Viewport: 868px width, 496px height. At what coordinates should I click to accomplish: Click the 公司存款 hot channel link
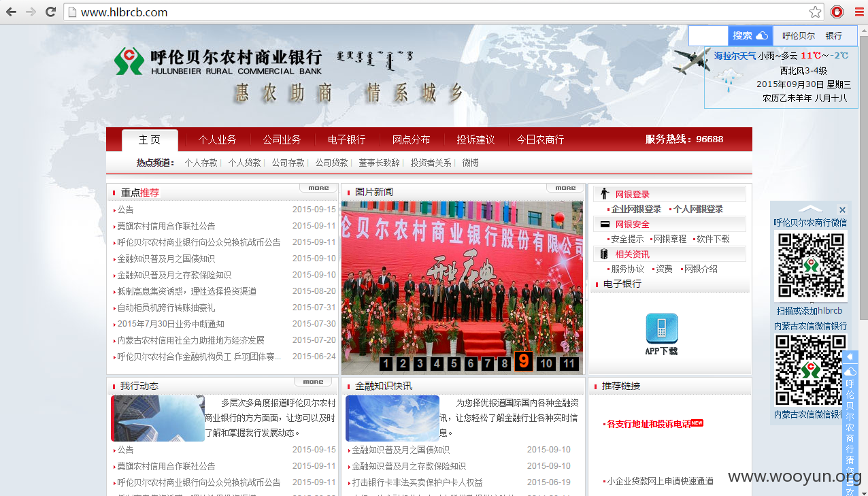(x=288, y=163)
